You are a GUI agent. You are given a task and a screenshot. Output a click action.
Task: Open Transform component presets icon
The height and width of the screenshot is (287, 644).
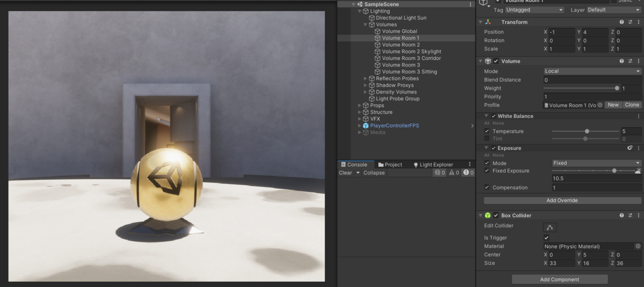(x=631, y=22)
